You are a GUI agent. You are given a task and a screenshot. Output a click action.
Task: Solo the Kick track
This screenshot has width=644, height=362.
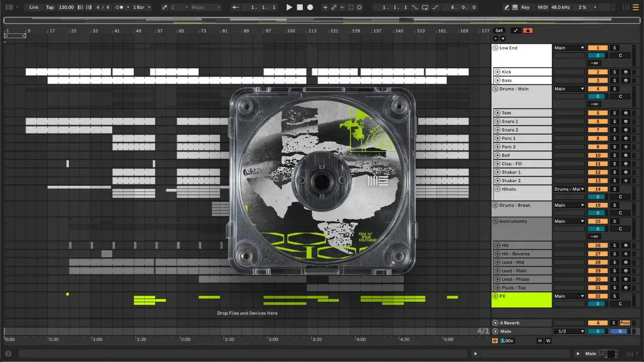click(614, 72)
